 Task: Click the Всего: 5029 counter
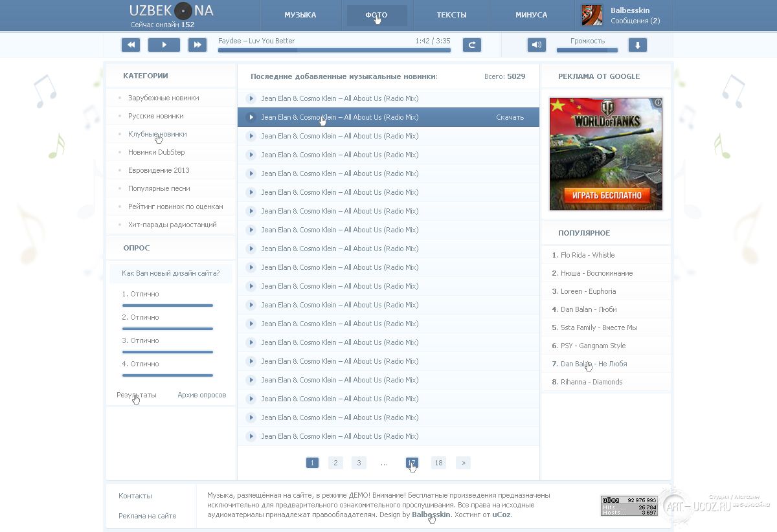505,76
